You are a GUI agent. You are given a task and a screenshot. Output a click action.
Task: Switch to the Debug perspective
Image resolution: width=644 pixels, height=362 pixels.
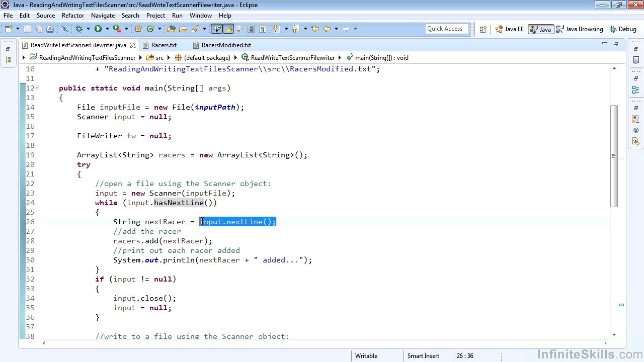pyautogui.click(x=623, y=29)
